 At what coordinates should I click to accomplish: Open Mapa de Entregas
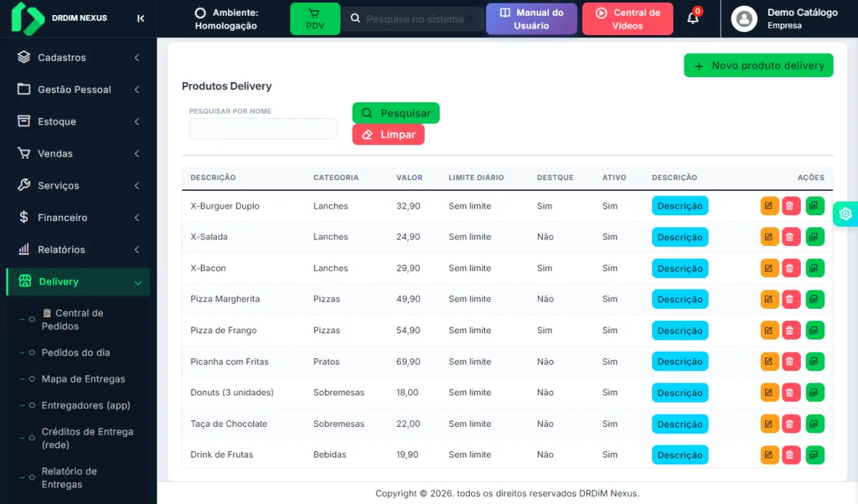83,379
